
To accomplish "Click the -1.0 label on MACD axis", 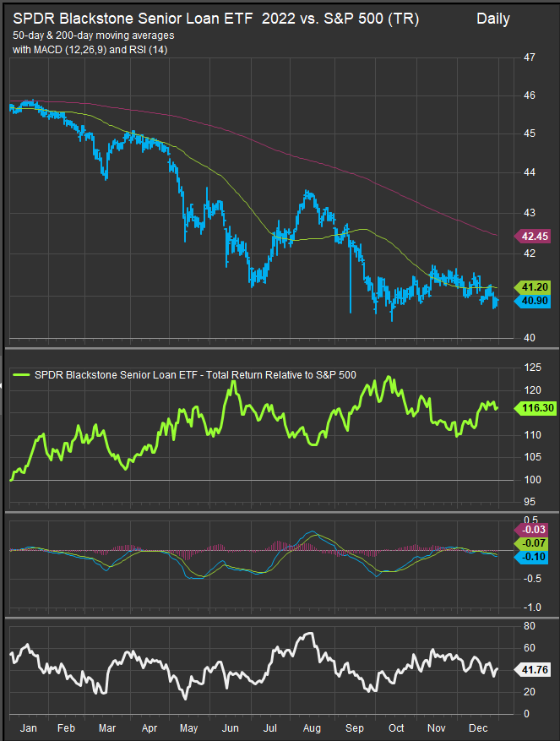I will tap(531, 608).
